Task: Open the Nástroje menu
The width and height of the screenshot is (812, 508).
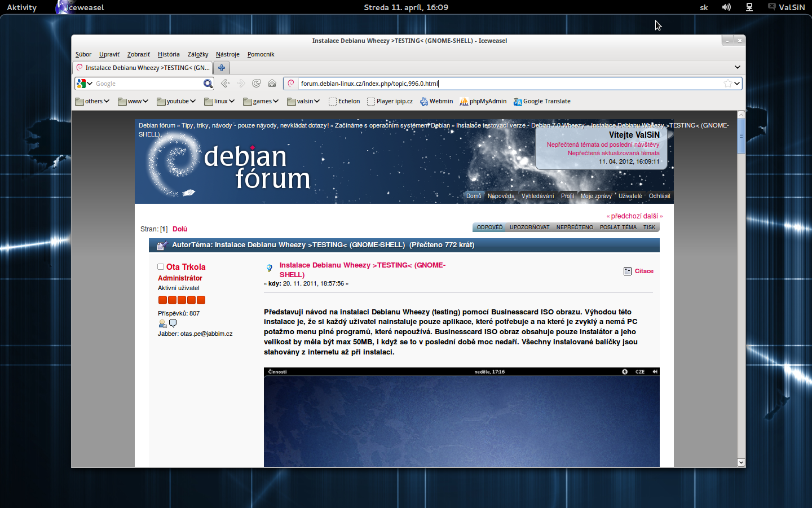Action: [227, 55]
